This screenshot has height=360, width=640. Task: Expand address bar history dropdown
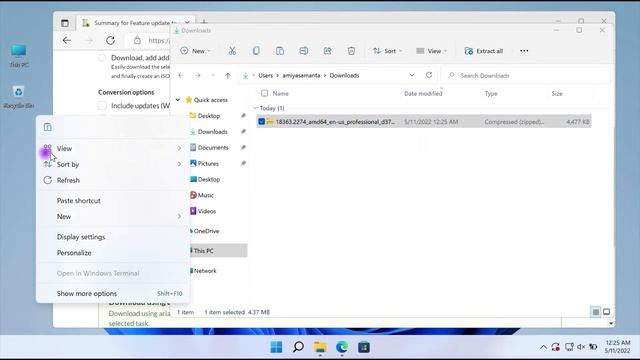412,75
